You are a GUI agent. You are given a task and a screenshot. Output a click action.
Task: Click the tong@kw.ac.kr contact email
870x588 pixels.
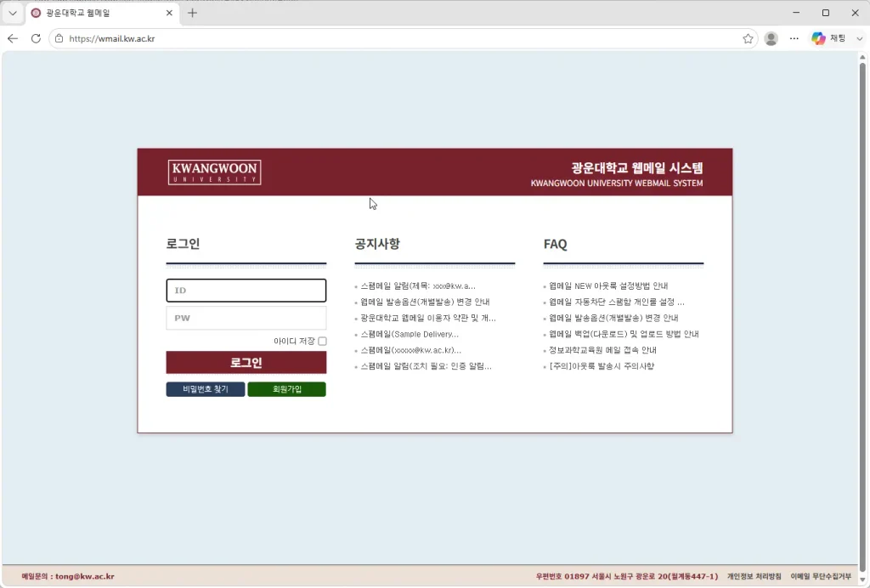[85, 576]
